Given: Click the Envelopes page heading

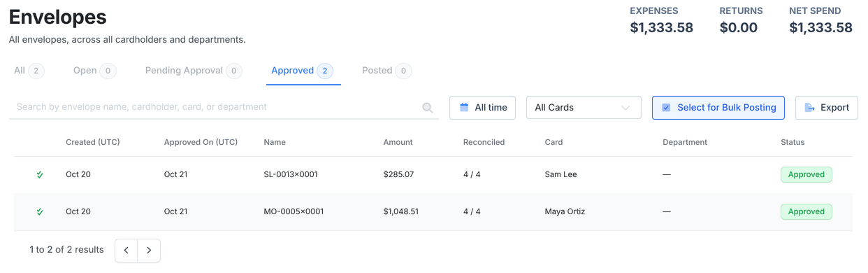Looking at the screenshot, I should (58, 17).
